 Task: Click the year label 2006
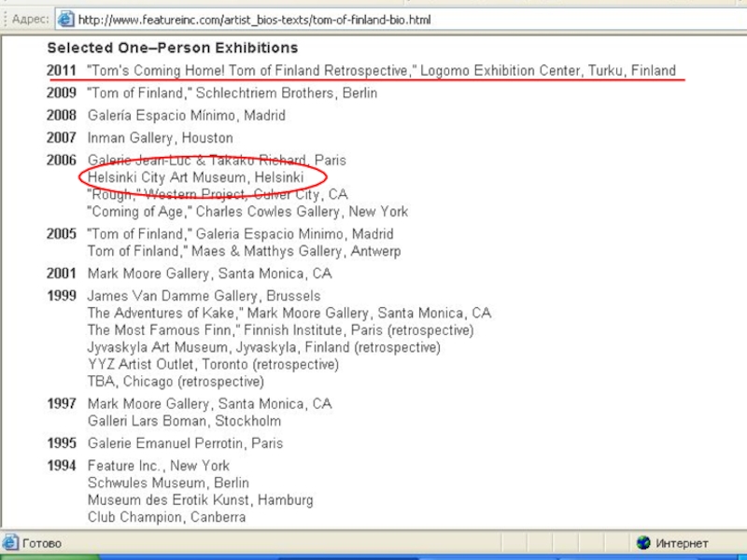coord(62,160)
